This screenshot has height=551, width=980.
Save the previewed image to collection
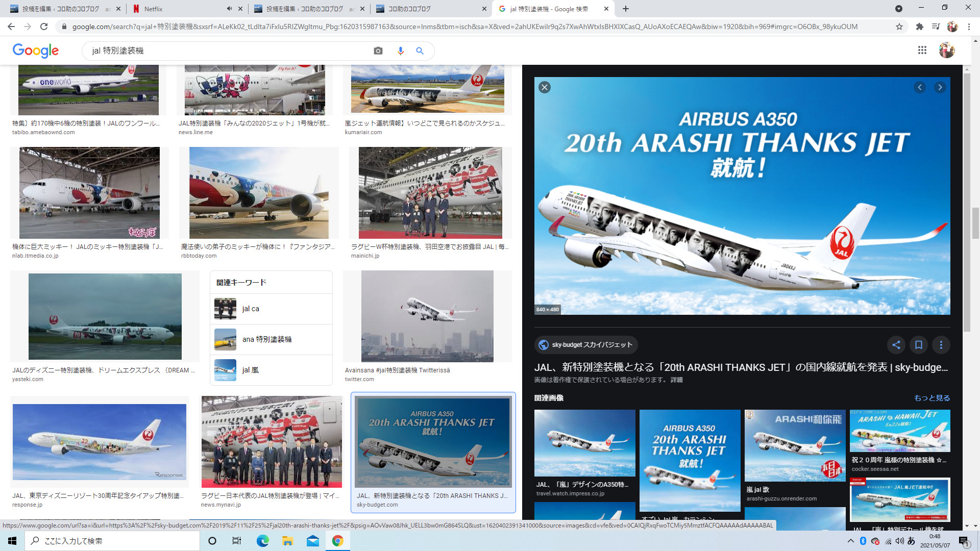click(x=919, y=345)
